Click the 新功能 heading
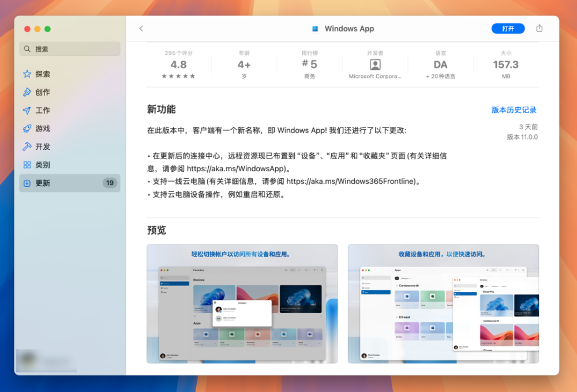The image size is (577, 392). pyautogui.click(x=161, y=109)
